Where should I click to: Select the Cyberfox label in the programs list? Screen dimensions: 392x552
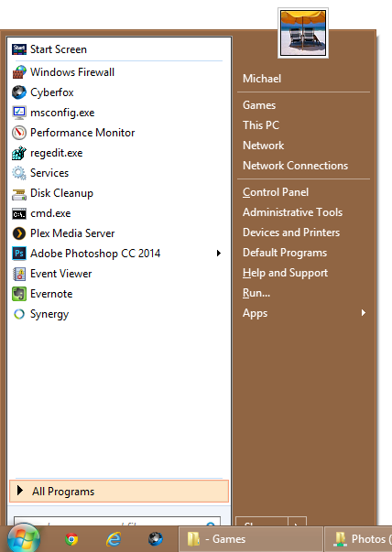(52, 92)
